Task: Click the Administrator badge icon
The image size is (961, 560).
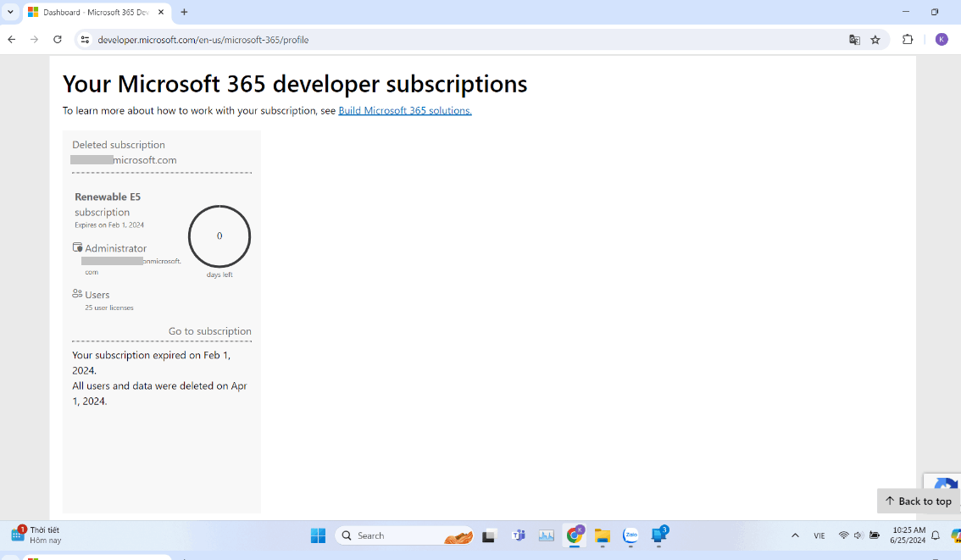Action: point(77,247)
